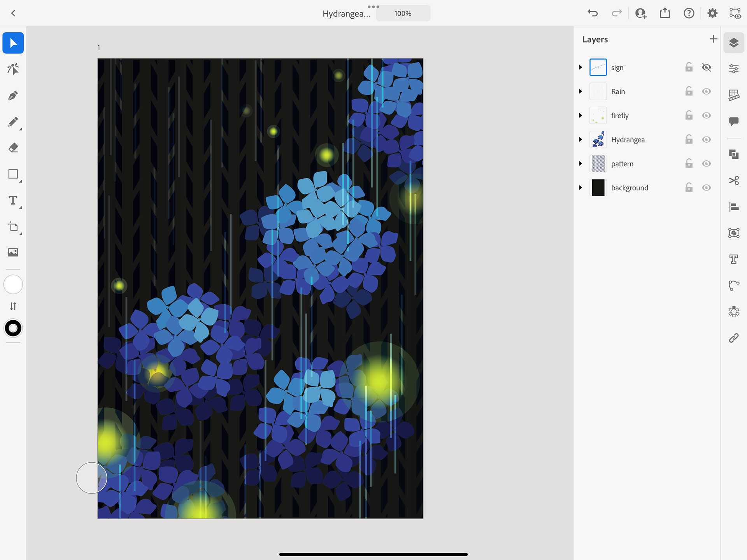Open the Properties panel icon
Image resolution: width=747 pixels, height=560 pixels.
point(733,69)
